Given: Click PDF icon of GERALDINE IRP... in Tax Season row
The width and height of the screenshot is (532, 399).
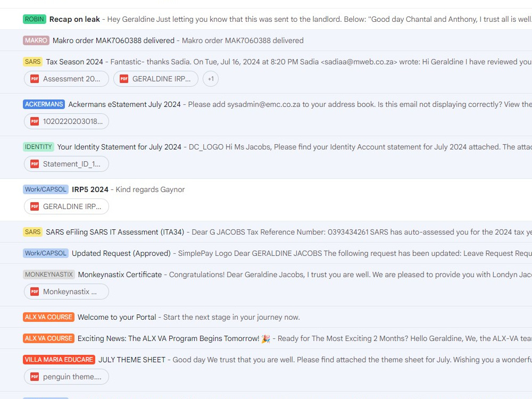Looking at the screenshot, I should [x=124, y=79].
